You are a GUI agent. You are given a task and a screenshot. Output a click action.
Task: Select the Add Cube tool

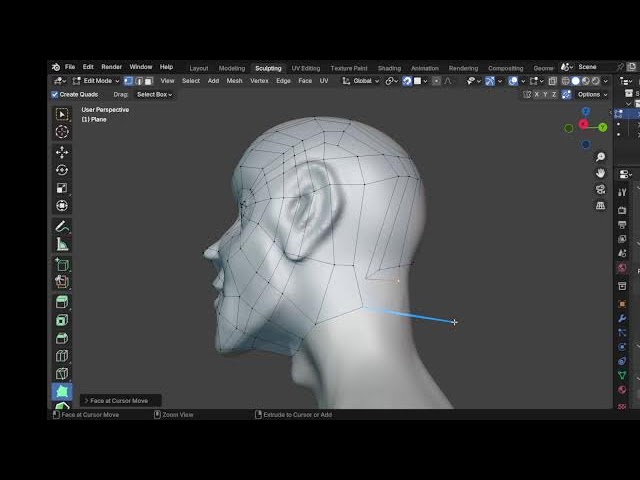62,265
